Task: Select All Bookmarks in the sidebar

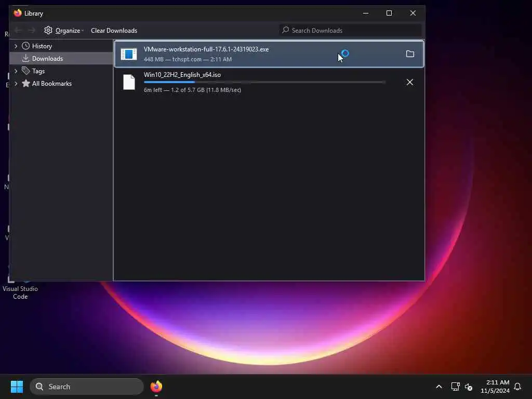Action: click(x=51, y=84)
